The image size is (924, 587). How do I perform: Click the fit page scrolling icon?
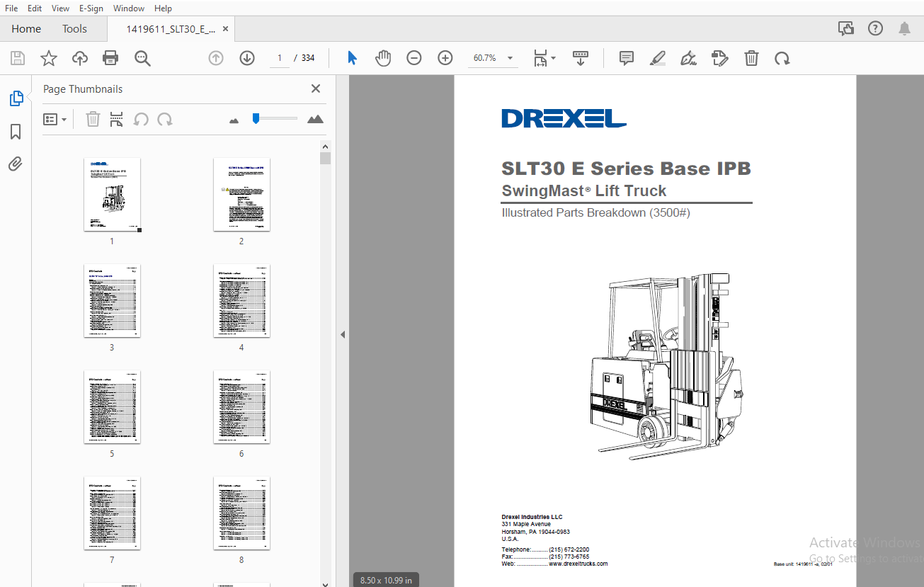(x=540, y=58)
